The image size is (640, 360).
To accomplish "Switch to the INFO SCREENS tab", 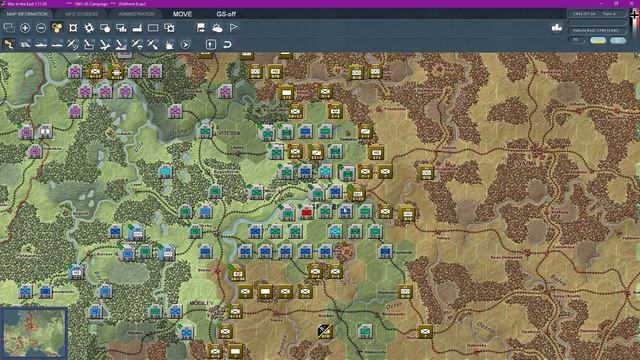I will tap(82, 14).
